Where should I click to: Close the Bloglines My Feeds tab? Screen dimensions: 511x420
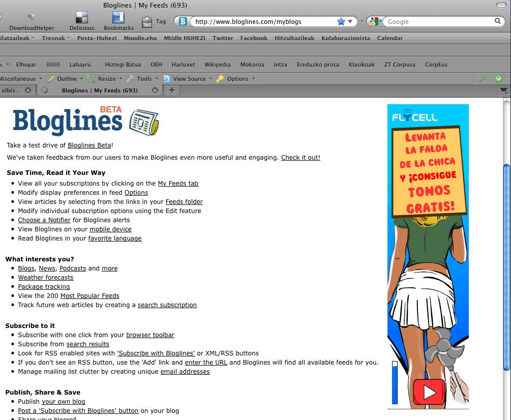(x=155, y=91)
